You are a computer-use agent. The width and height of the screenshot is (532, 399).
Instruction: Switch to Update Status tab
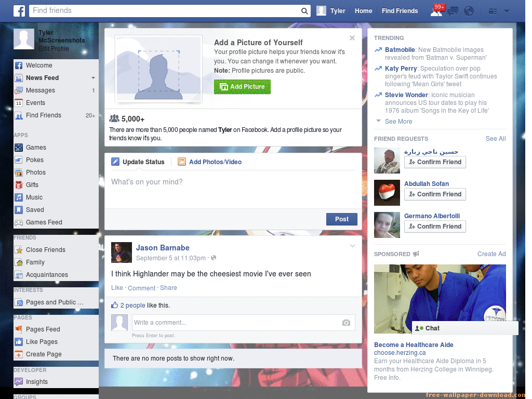click(x=138, y=162)
